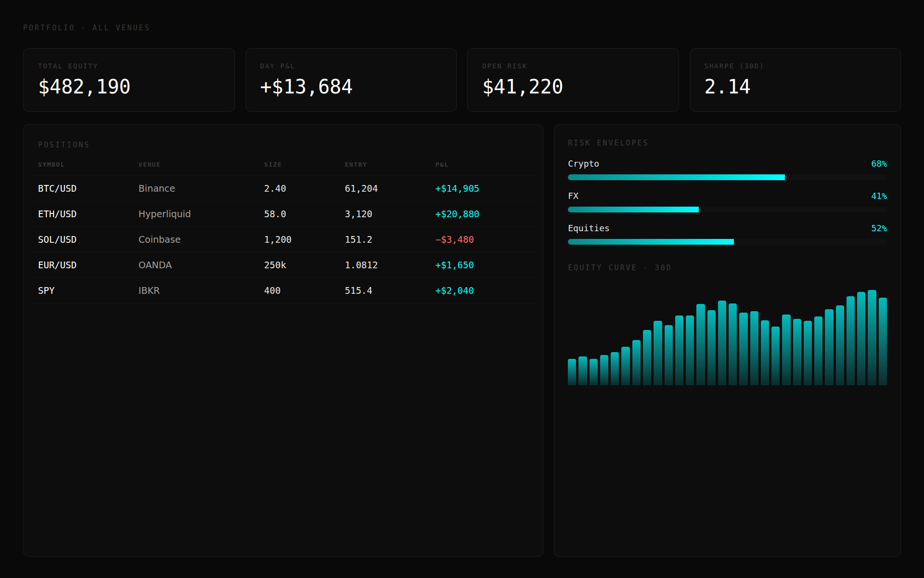This screenshot has height=578, width=924.
Task: Select the ETH/USD symbol cell
Action: 57,214
